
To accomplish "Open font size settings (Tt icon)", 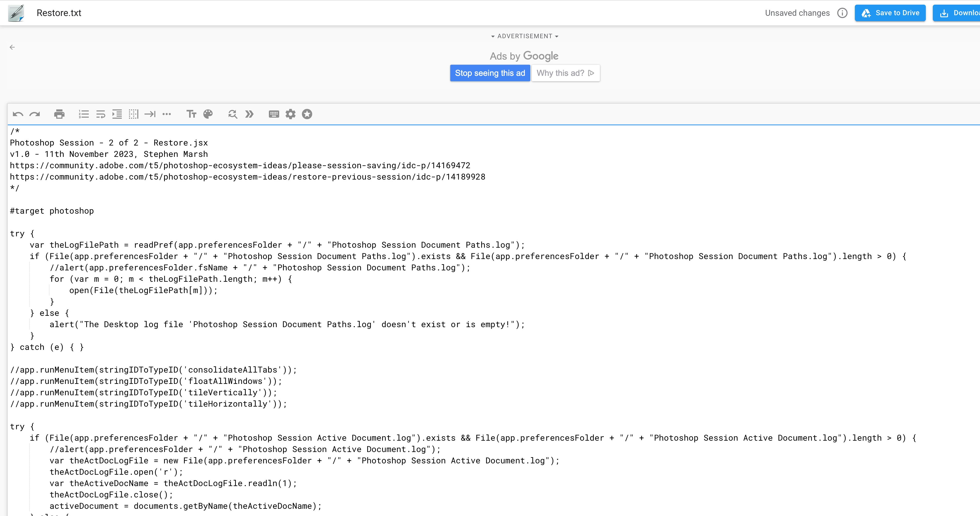I will tap(191, 114).
